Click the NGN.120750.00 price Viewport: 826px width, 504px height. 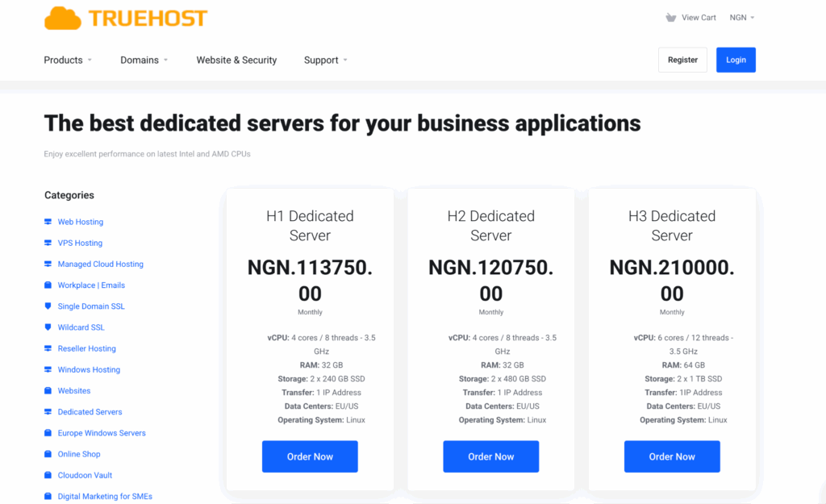[491, 280]
